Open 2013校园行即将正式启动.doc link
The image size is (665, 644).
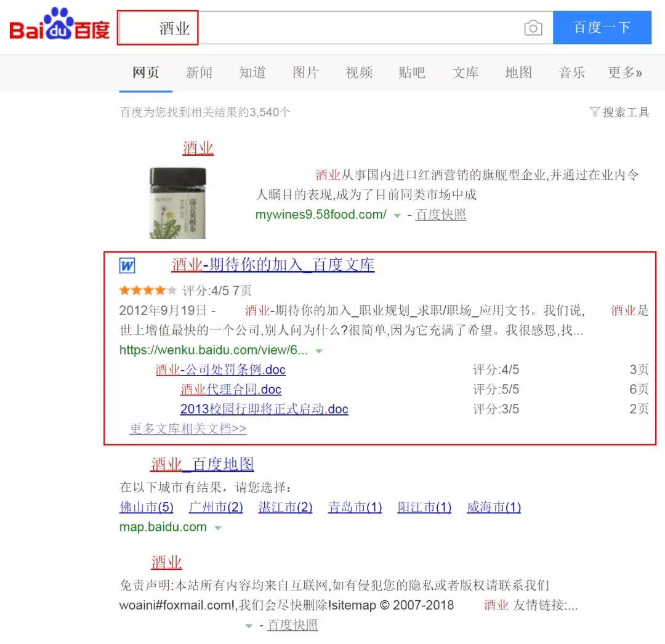(264, 409)
